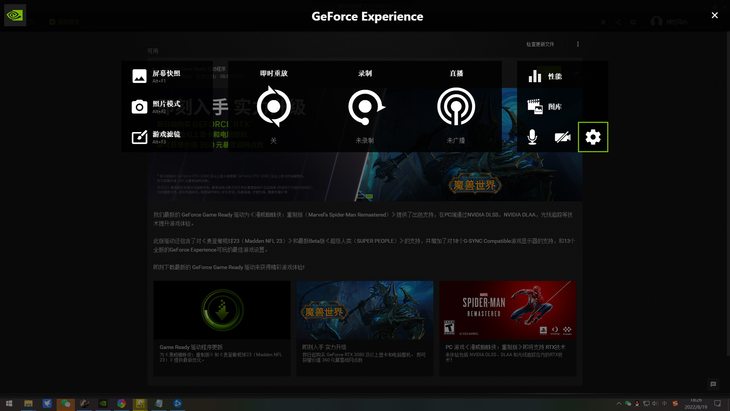
Task: Open WeChat from the taskbar
Action: pyautogui.click(x=66, y=404)
